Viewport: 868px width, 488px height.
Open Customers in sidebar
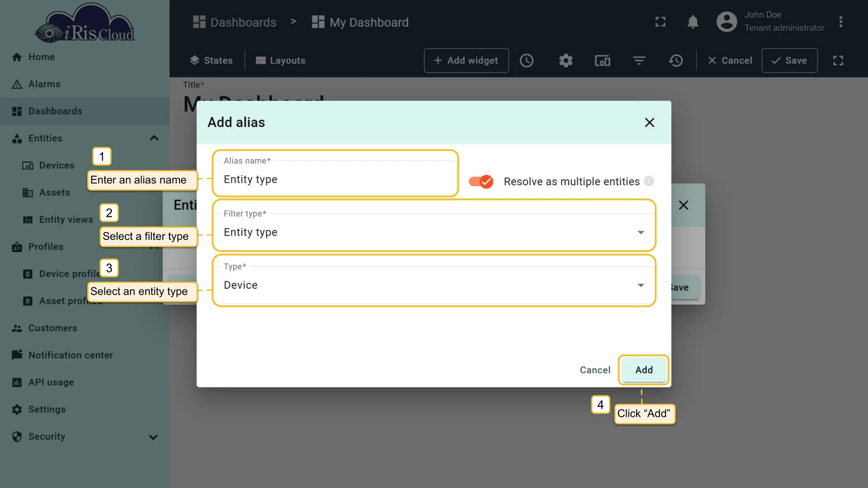tap(85, 328)
